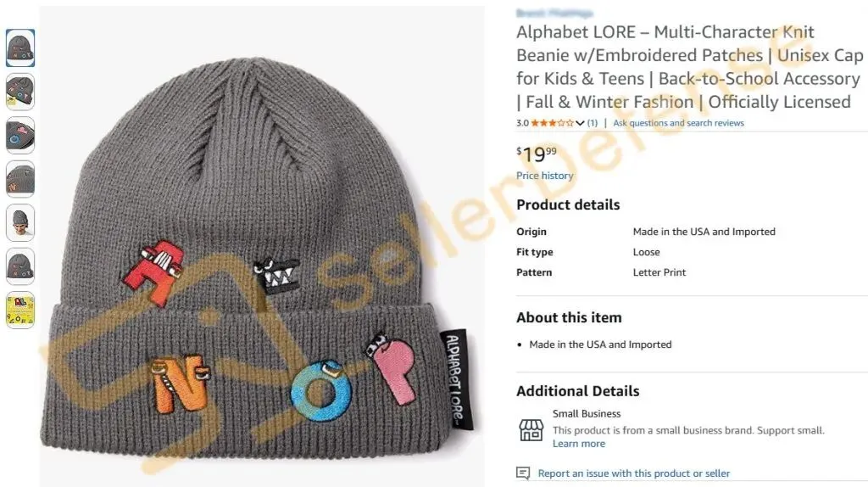Click the blurred brand name link above the title
The height and width of the screenshot is (487, 868).
(x=554, y=13)
